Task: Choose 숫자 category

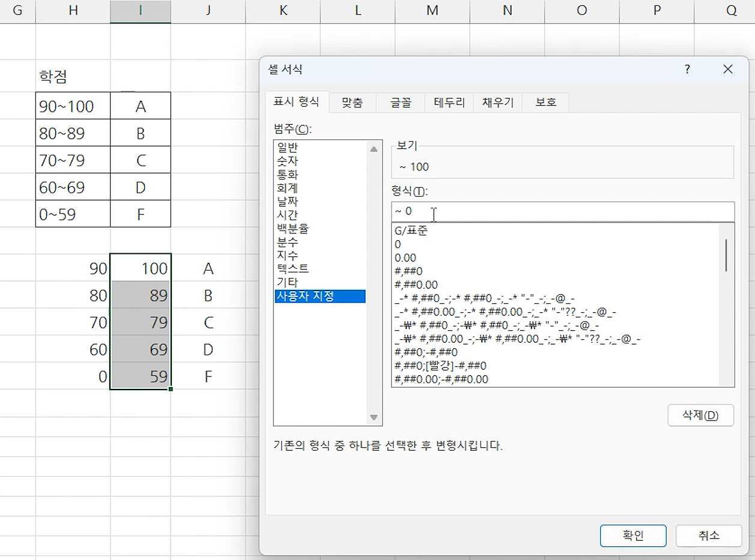Action: pyautogui.click(x=320, y=161)
